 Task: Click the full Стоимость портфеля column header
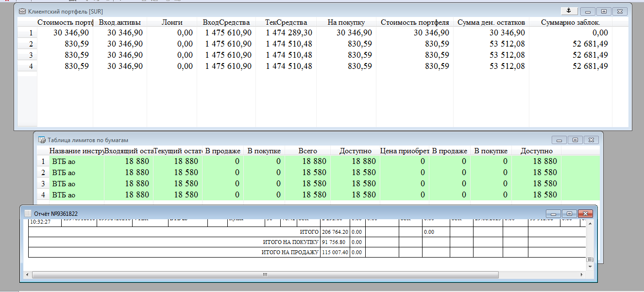415,22
